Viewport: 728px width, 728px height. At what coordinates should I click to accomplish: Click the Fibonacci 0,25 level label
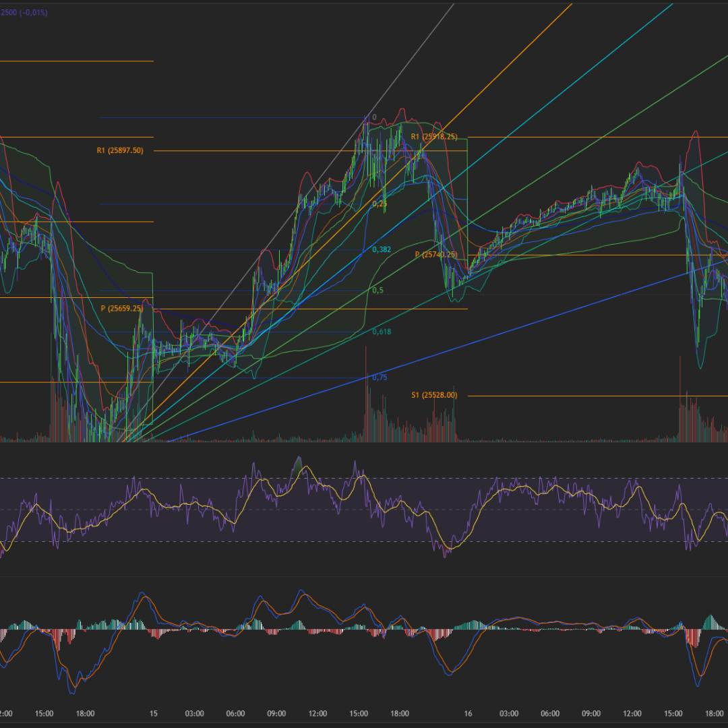point(380,204)
